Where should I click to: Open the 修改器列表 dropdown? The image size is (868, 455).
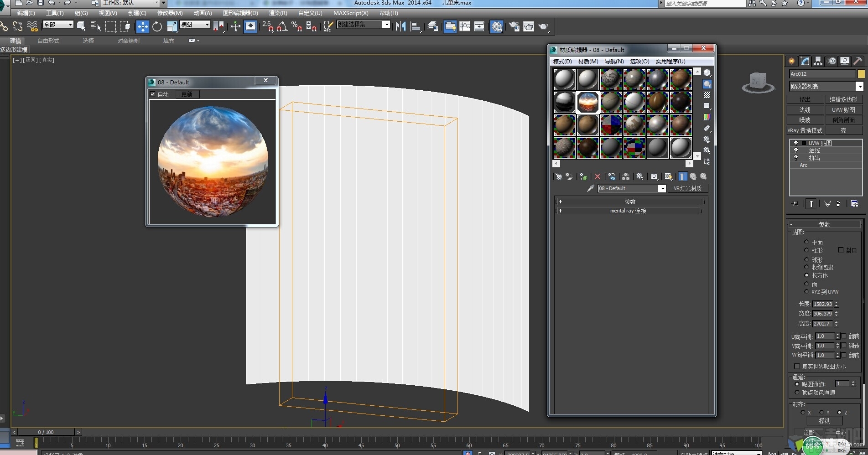(859, 86)
